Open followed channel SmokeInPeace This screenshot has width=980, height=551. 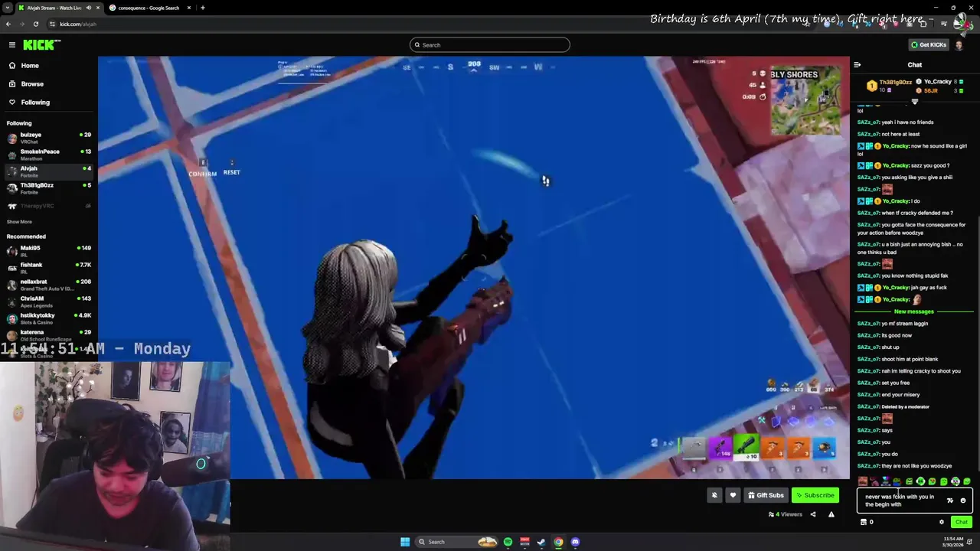click(49, 155)
